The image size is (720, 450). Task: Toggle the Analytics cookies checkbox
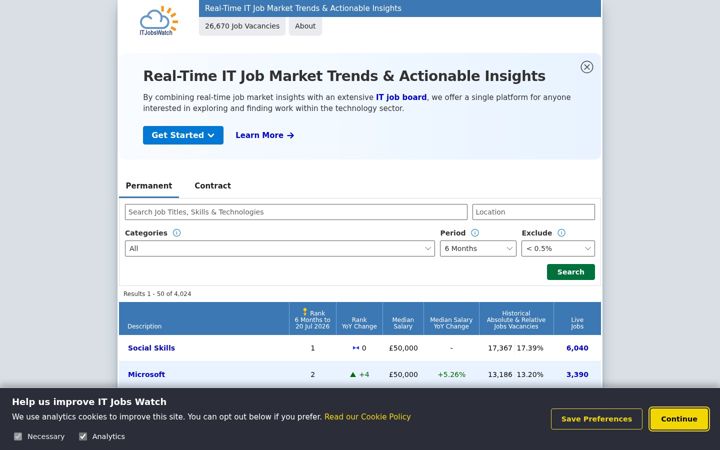pyautogui.click(x=83, y=436)
